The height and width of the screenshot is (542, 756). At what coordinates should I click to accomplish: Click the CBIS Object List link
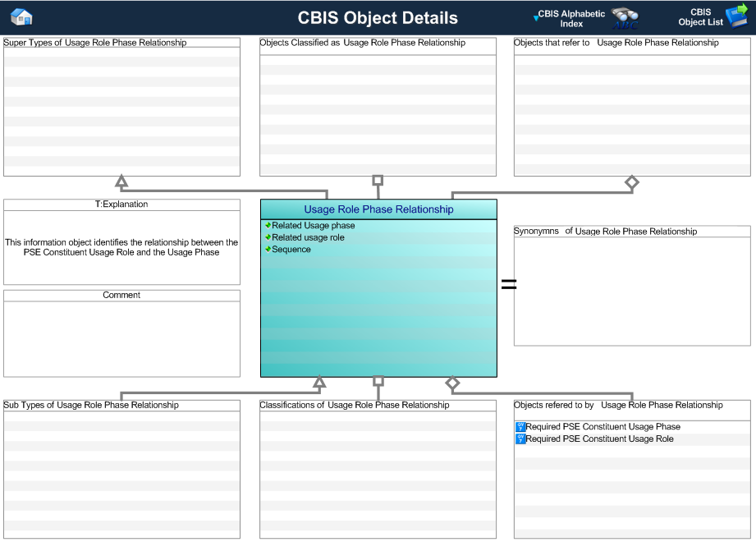point(700,17)
